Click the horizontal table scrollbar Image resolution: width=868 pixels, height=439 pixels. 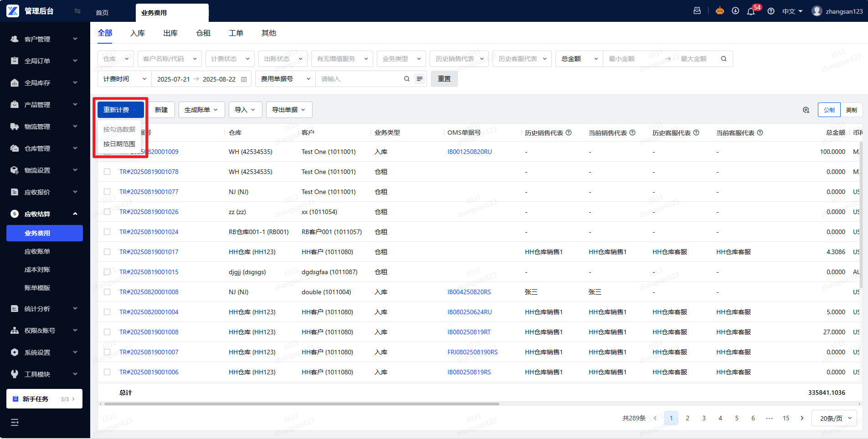(x=301, y=404)
